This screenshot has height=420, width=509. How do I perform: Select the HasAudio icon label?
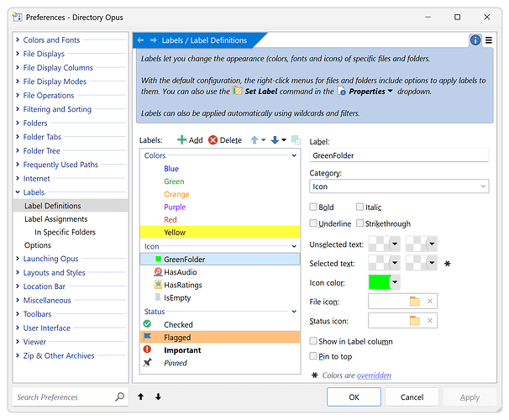point(220,272)
